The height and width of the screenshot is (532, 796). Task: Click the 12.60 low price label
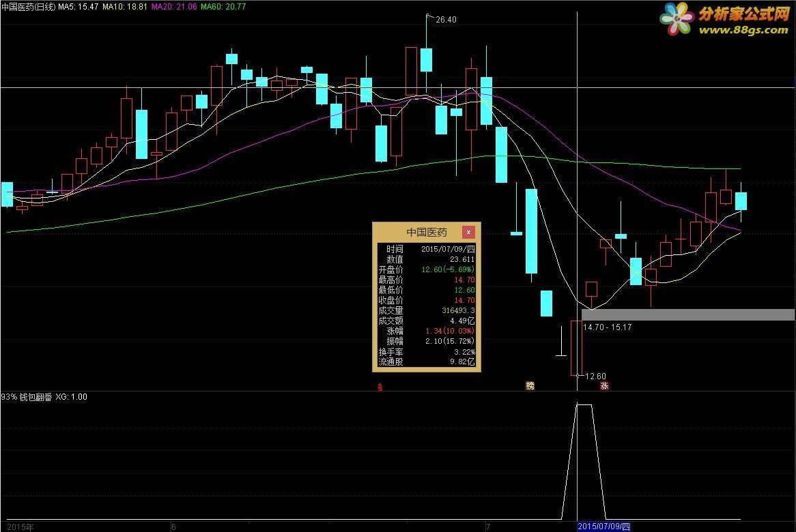click(x=595, y=376)
